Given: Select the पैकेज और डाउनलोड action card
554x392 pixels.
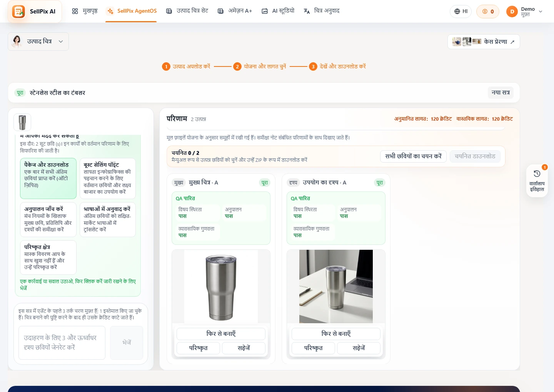Looking at the screenshot, I should pos(48,178).
